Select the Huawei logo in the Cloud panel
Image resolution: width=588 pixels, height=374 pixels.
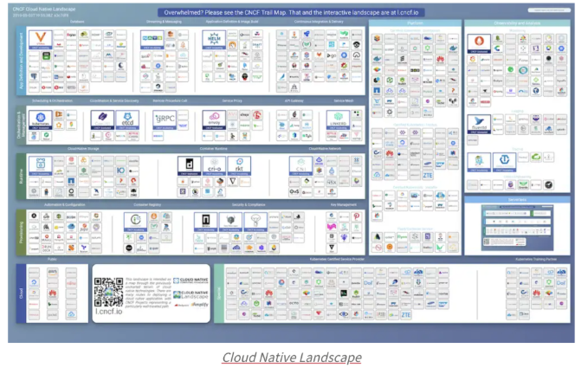[53, 293]
